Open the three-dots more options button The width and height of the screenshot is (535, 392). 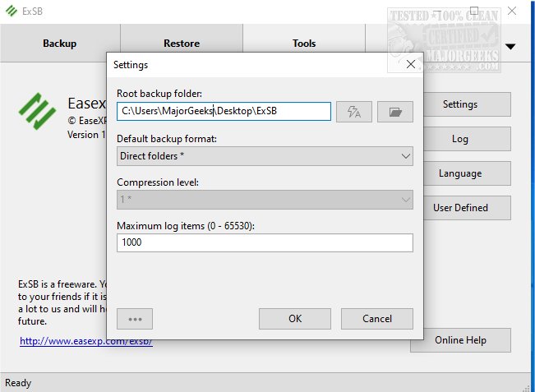135,319
